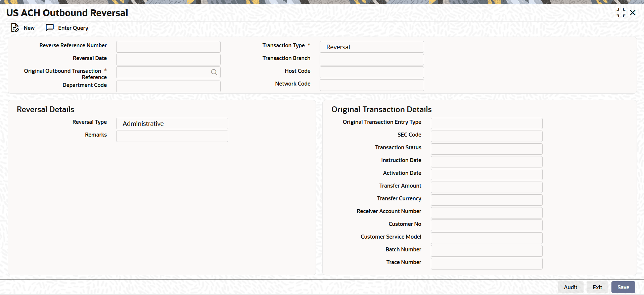Click the 'Receiver Account Number' label
Image resolution: width=644 pixels, height=295 pixels.
coord(389,211)
